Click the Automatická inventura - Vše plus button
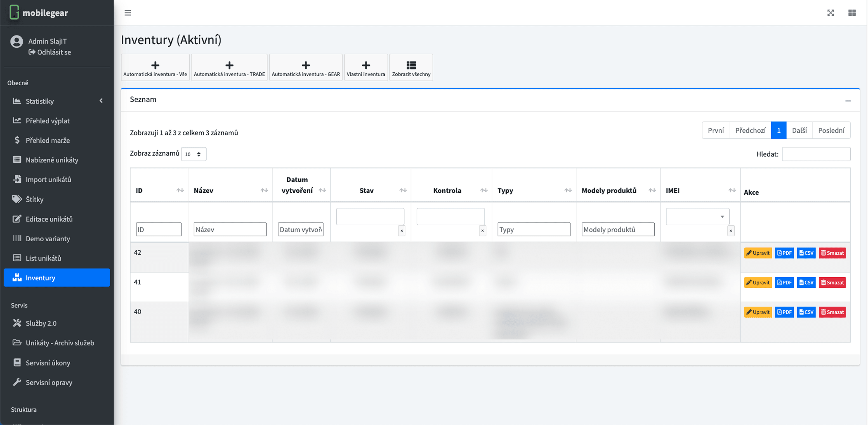Image resolution: width=868 pixels, height=425 pixels. pos(155,67)
